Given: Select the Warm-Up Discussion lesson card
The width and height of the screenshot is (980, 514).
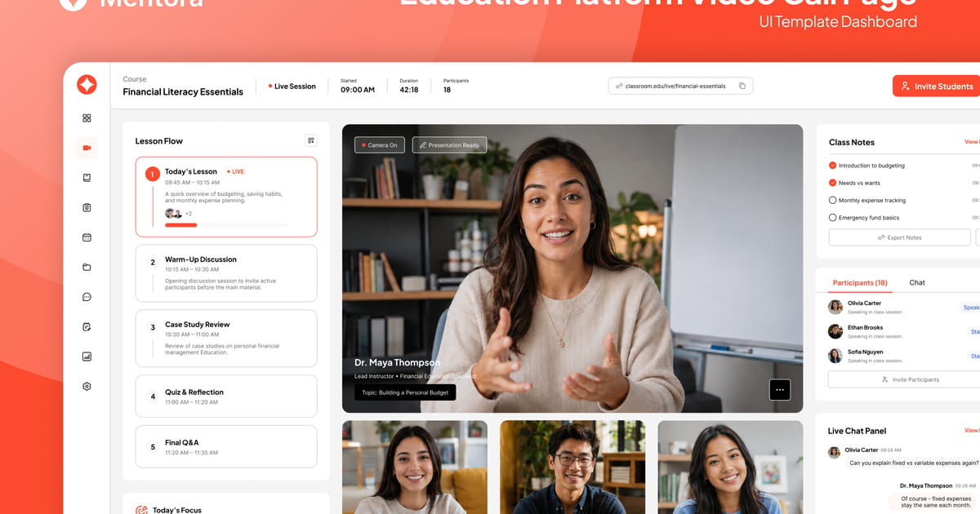Looking at the screenshot, I should tap(226, 273).
